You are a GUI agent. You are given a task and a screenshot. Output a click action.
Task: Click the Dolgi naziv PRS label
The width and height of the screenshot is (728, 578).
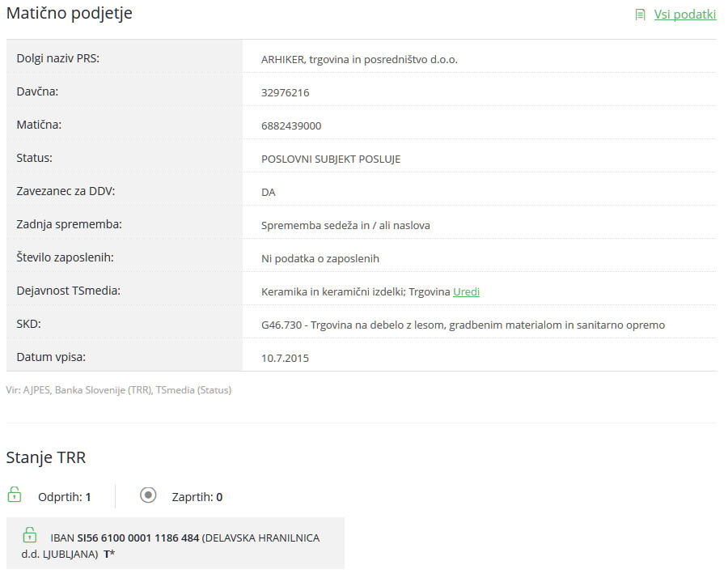pyautogui.click(x=58, y=58)
